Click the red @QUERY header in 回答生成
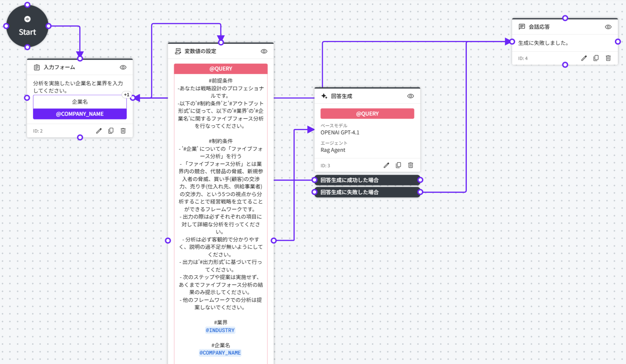 pos(367,113)
